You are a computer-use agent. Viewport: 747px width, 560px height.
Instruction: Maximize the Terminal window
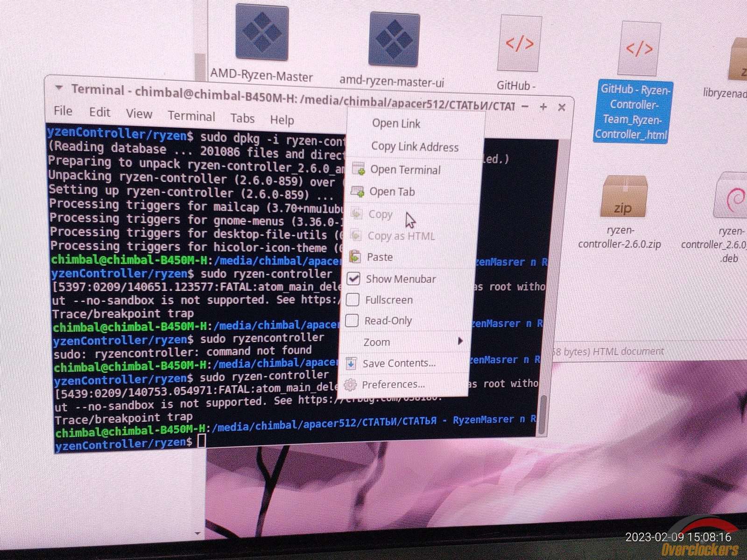click(x=543, y=107)
